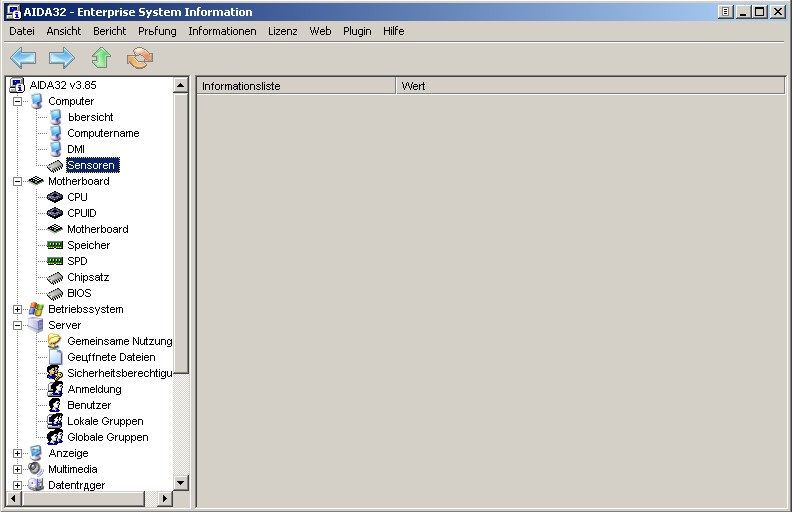Click the Gemeinsame Nutzung folder icon
The width and height of the screenshot is (792, 512).
[x=55, y=341]
